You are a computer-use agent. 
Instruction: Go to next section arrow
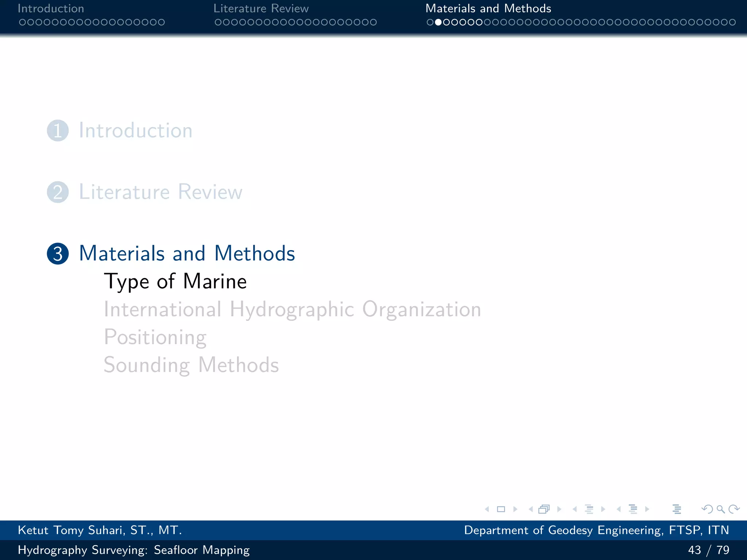pyautogui.click(x=647, y=509)
